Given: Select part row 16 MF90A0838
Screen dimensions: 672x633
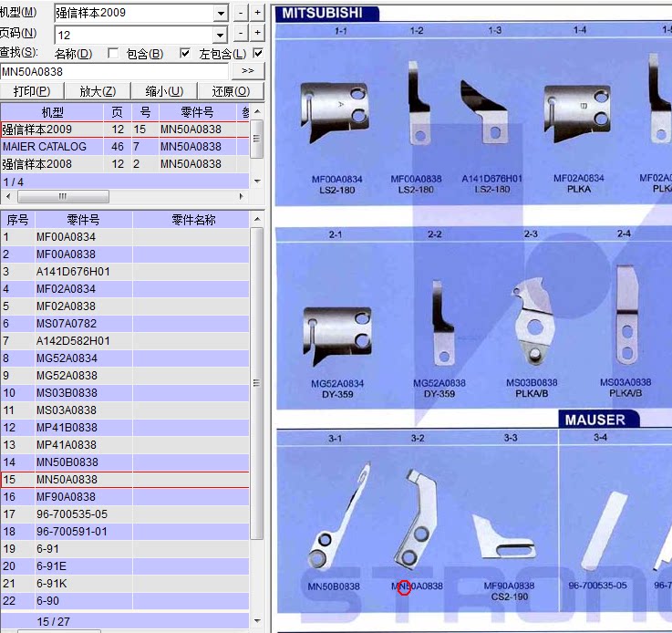Looking at the screenshot, I should click(x=125, y=497).
